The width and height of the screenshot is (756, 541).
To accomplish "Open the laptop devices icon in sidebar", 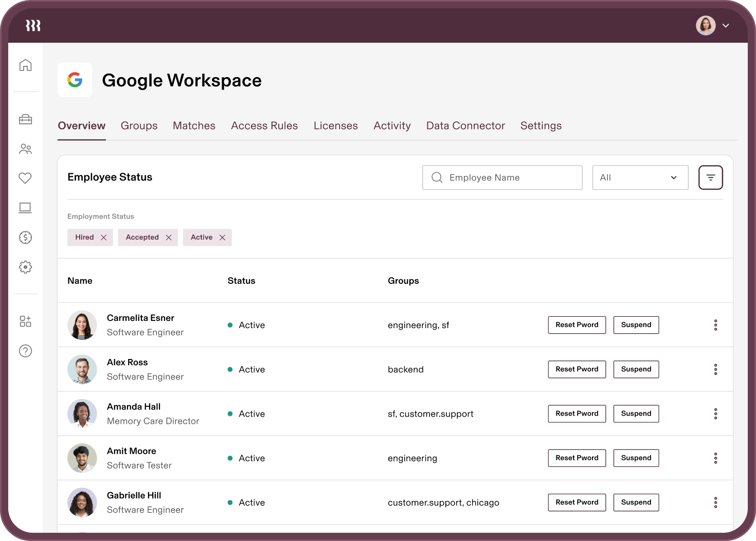I will (25, 208).
